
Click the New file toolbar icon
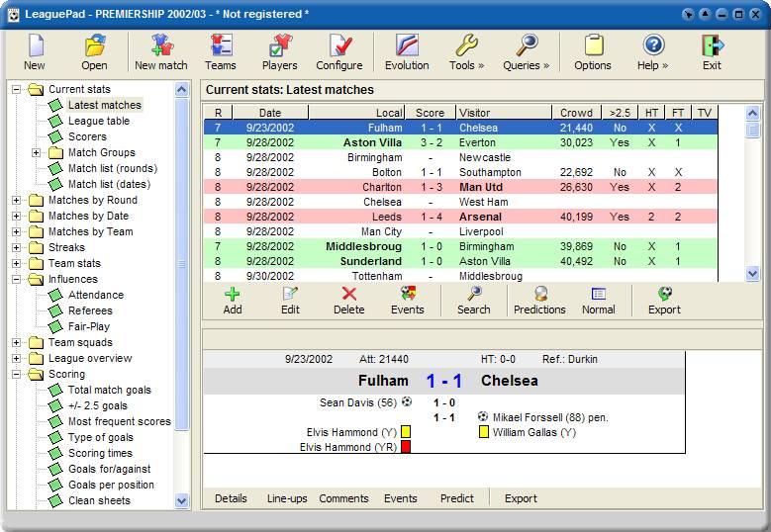click(35, 52)
